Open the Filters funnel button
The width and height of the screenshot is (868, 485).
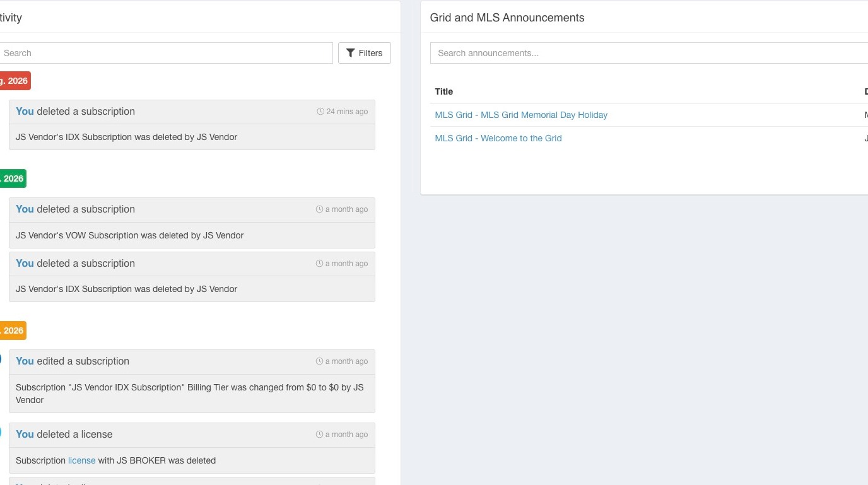click(x=365, y=53)
